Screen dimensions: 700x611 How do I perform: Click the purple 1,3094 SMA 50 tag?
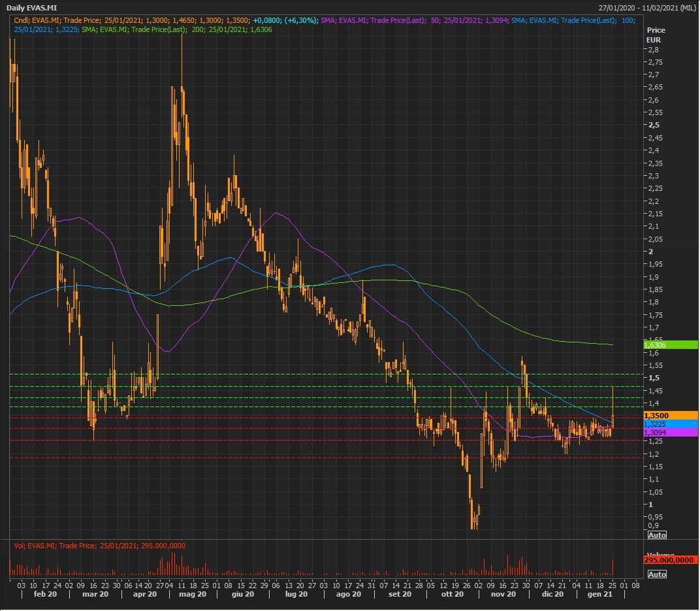click(x=671, y=433)
